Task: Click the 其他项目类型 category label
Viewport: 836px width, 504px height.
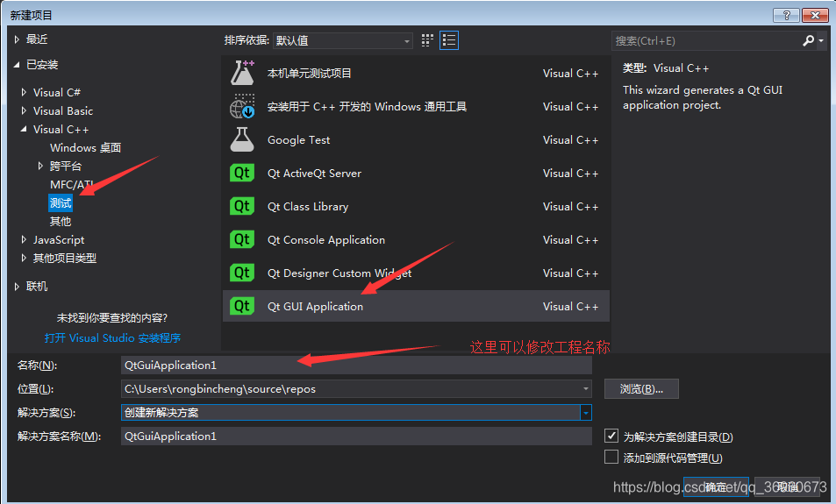Action: click(x=65, y=258)
